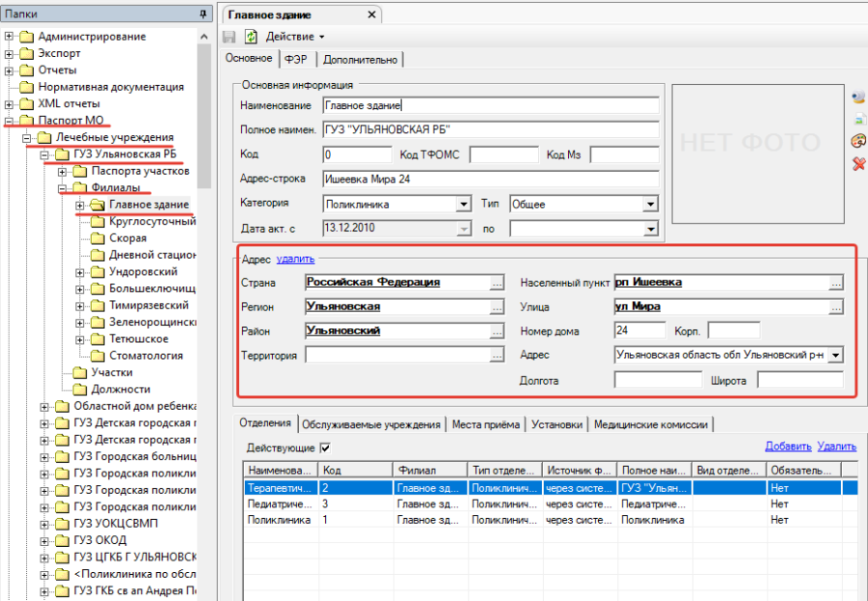Collapse the Филиалы tree node
Viewport: 868px width, 601px height.
pyautogui.click(x=62, y=188)
